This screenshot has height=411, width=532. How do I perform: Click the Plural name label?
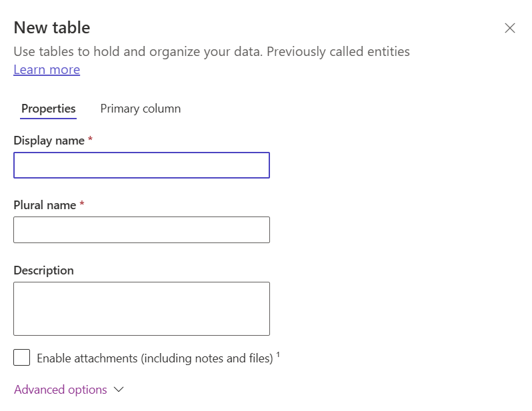pos(45,205)
